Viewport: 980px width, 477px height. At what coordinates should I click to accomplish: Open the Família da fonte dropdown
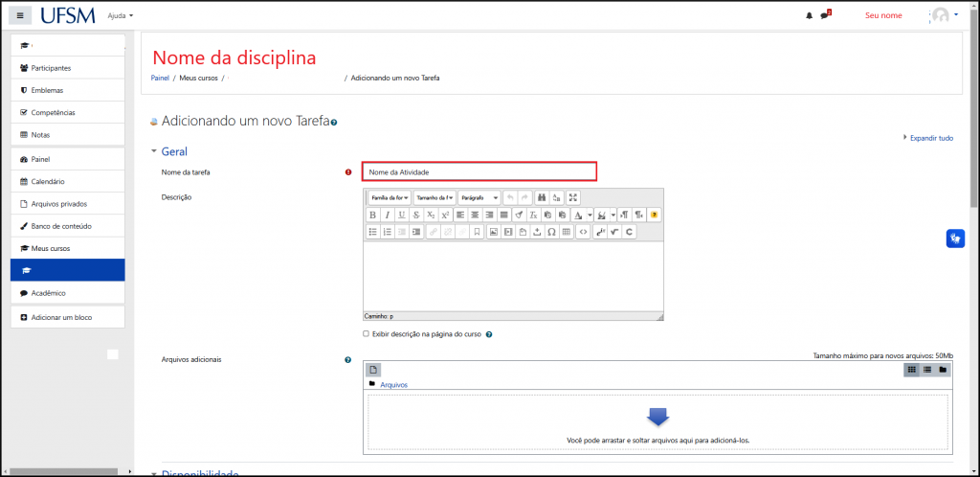tap(389, 197)
